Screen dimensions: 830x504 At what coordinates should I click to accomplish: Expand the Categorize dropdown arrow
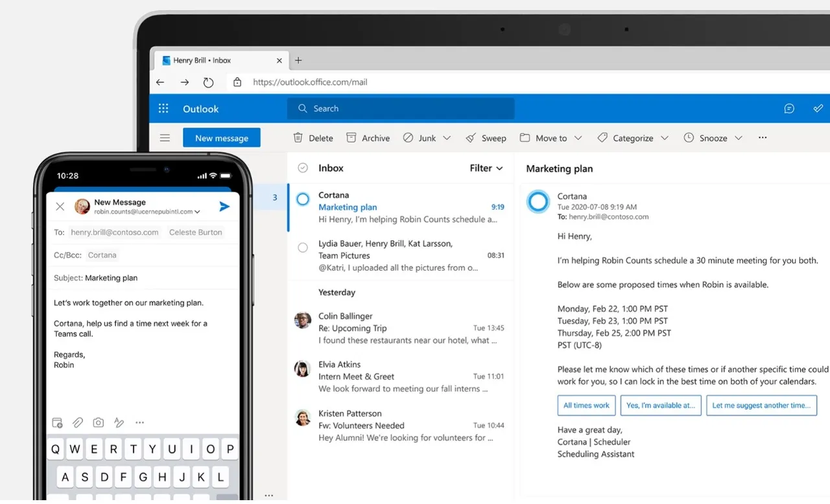[665, 138]
